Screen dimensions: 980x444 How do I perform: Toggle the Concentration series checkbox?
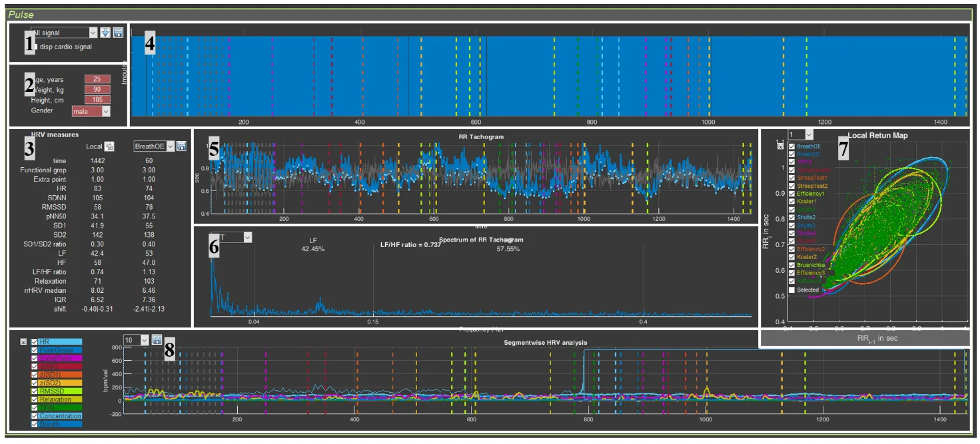click(x=35, y=415)
